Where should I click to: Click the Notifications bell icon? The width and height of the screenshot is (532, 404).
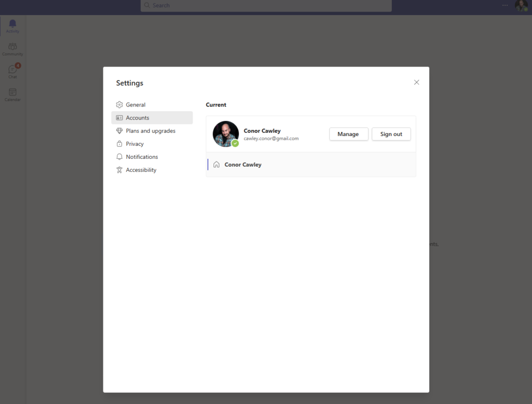coord(120,157)
